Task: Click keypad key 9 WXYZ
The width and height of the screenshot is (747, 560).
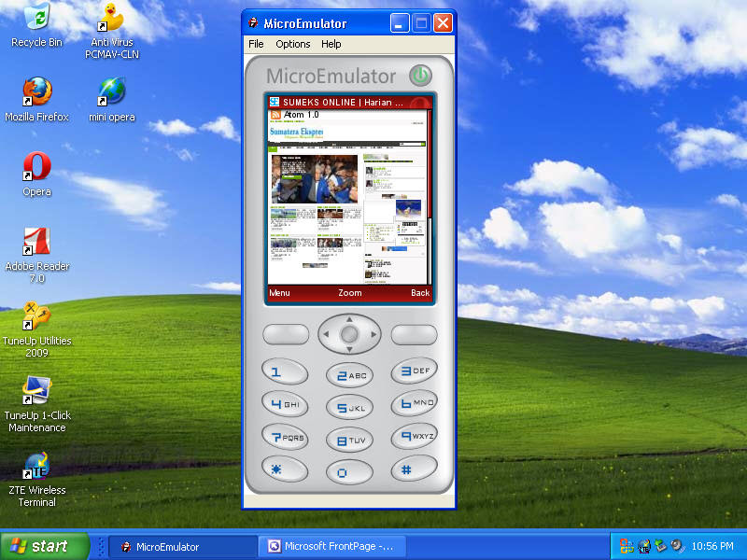Action: tap(414, 435)
